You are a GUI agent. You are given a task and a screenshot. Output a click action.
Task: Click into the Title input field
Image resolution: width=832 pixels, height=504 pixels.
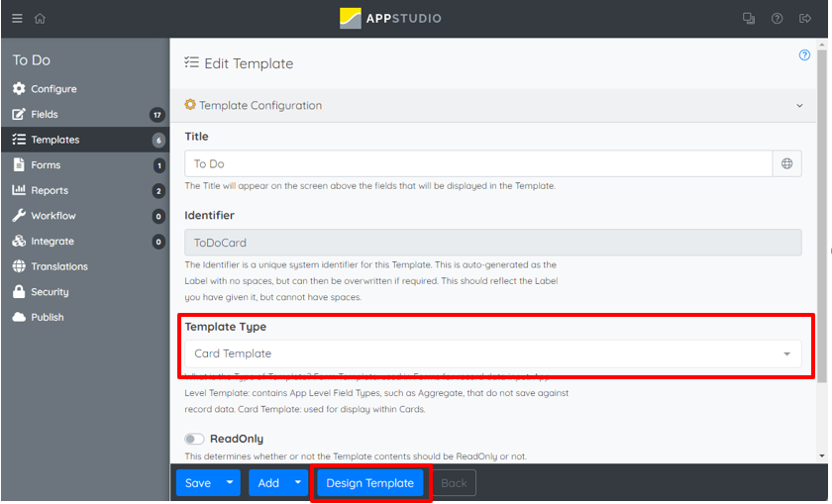pos(477,163)
